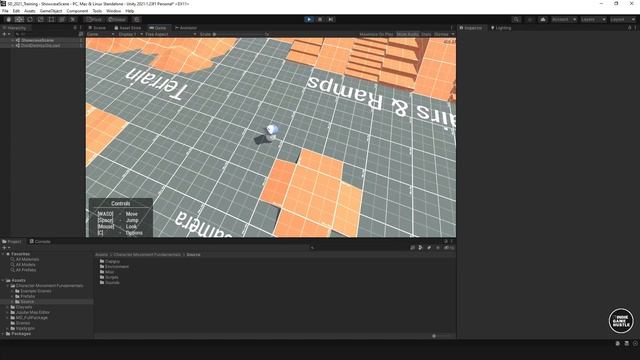
Task: Open the Edit menu
Action: pyautogui.click(x=16, y=11)
